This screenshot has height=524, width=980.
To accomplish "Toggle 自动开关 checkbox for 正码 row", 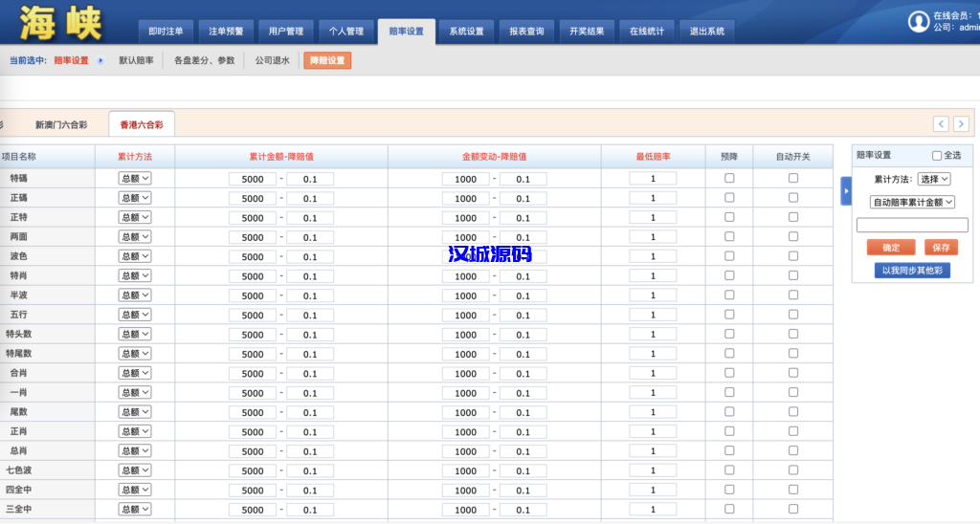I will coord(792,198).
